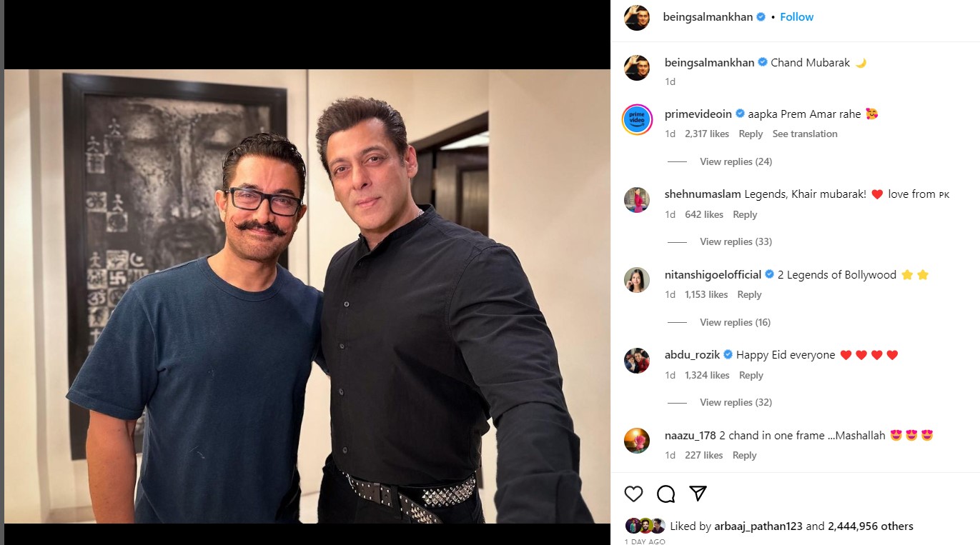The image size is (980, 545).
Task: Open comments via the speech bubble icon
Action: pos(665,494)
